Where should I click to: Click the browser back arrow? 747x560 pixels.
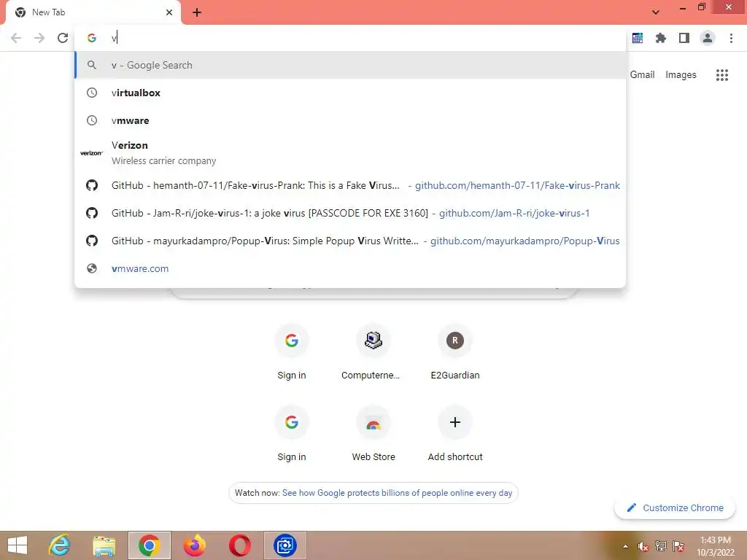tap(16, 38)
